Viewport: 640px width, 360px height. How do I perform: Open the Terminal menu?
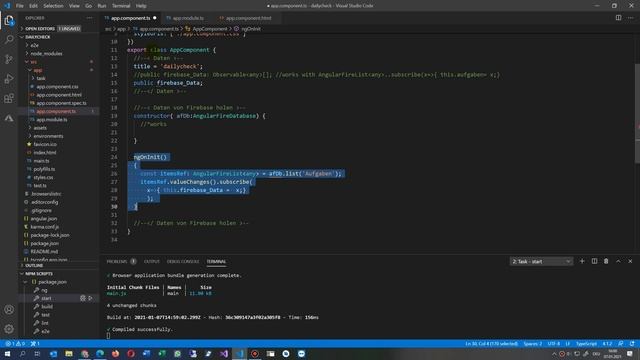click(121, 6)
